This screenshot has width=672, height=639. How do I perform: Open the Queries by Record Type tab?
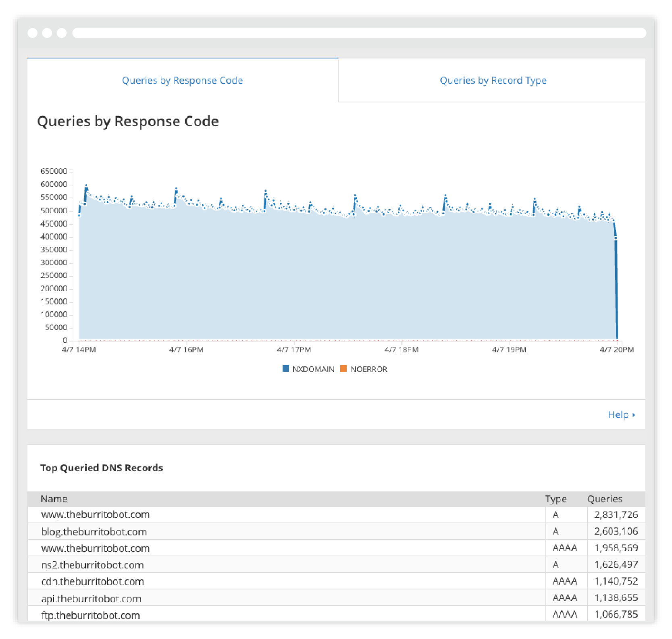pos(493,81)
